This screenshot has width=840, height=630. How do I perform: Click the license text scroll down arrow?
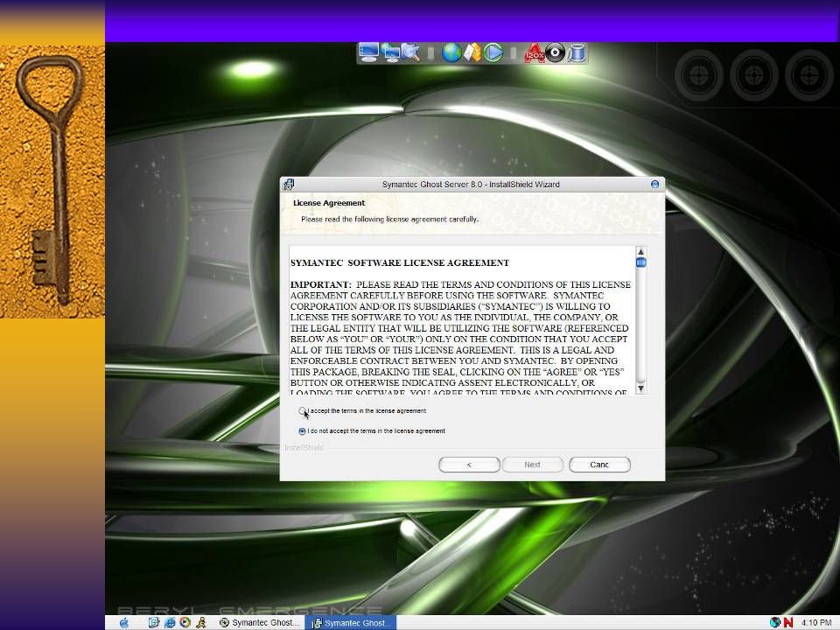(640, 388)
